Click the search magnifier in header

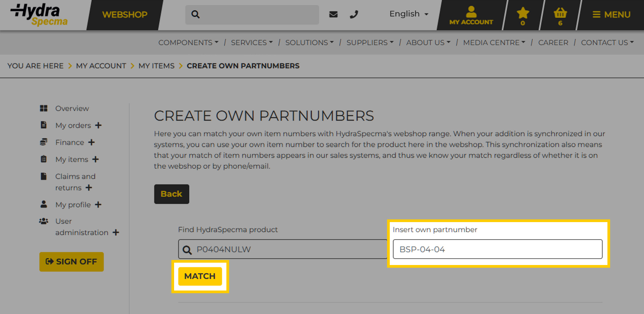click(196, 14)
